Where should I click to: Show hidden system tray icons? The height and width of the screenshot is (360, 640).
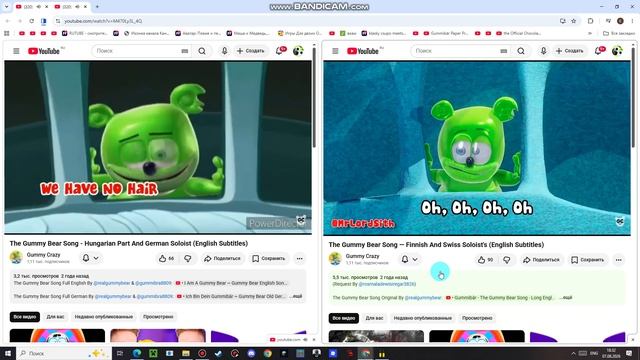point(573,353)
